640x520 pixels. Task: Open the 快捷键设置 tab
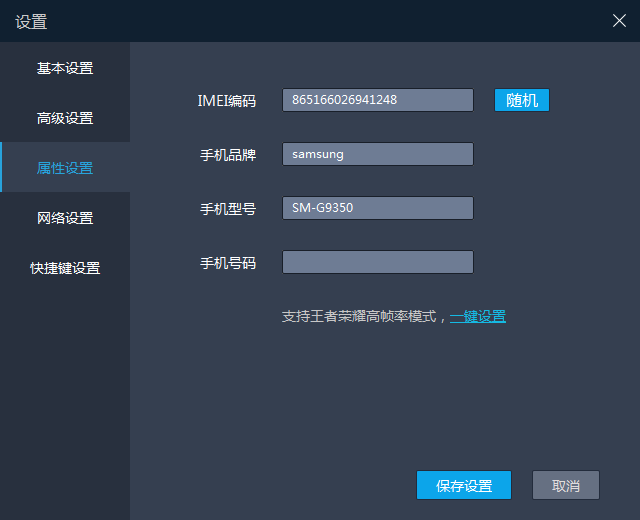tap(65, 268)
